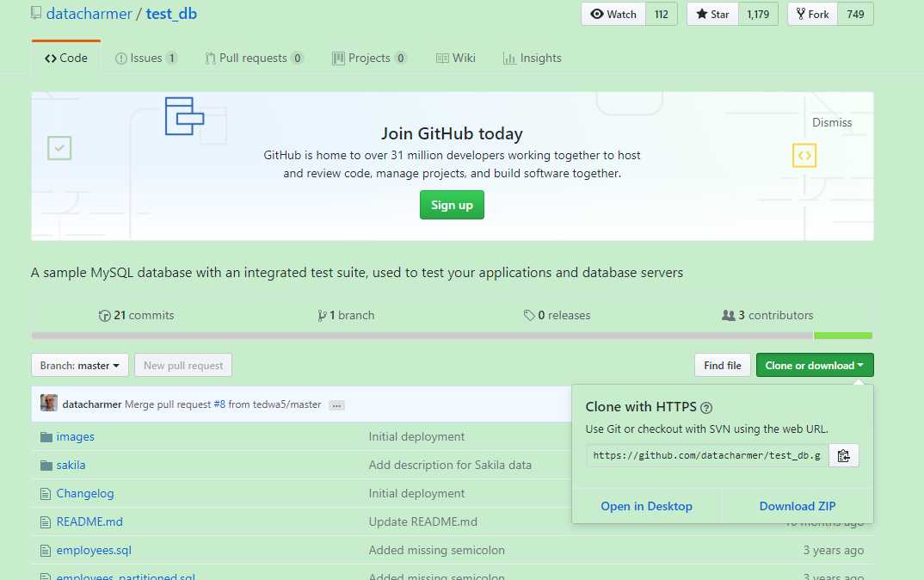Viewport: 924px width, 580px height.
Task: Click the images folder icon
Action: [46, 437]
